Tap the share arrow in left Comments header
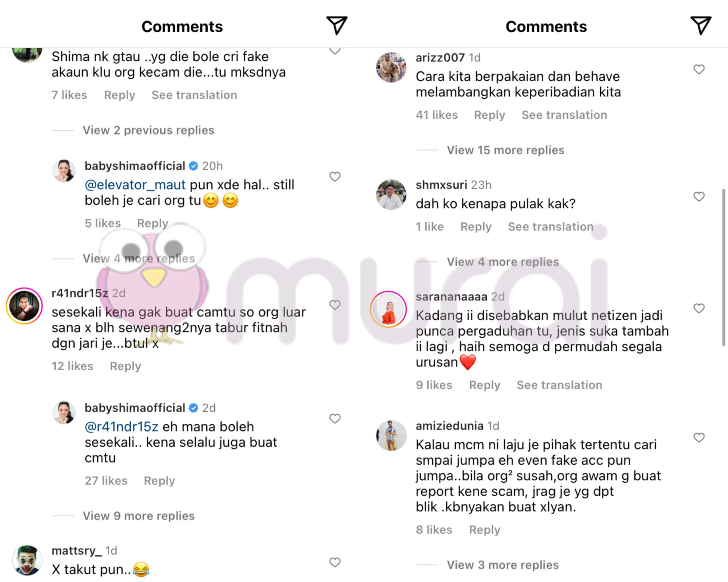 [x=337, y=26]
